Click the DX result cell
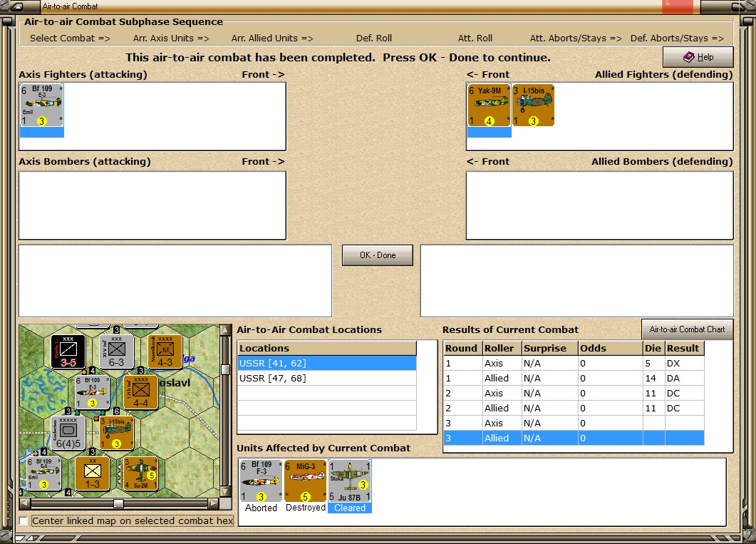 pos(685,363)
